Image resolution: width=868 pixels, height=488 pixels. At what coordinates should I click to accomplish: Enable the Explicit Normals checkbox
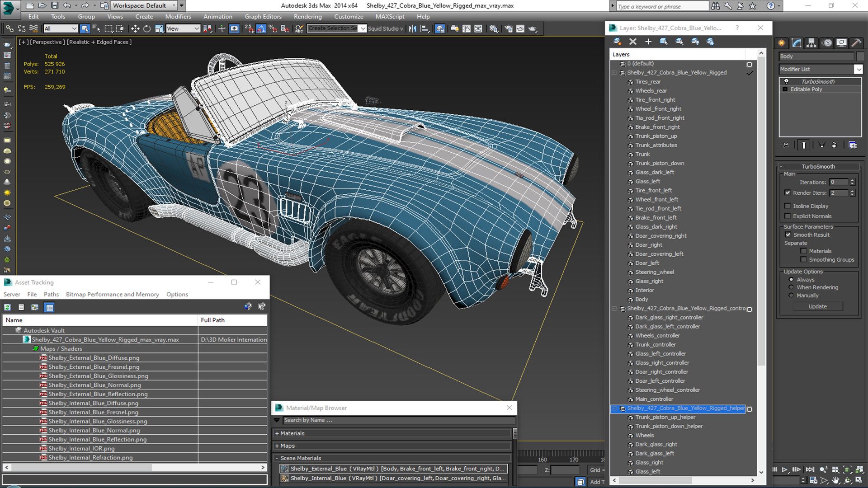(x=788, y=216)
